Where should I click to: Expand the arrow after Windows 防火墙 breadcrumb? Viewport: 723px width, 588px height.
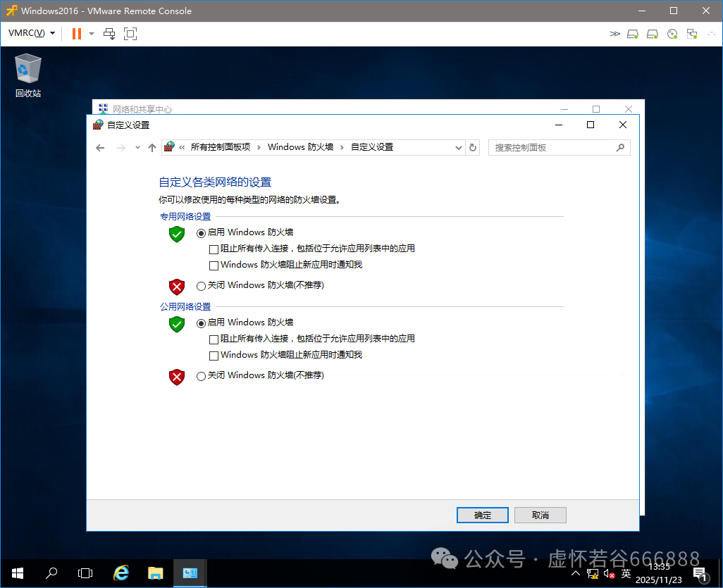[342, 147]
